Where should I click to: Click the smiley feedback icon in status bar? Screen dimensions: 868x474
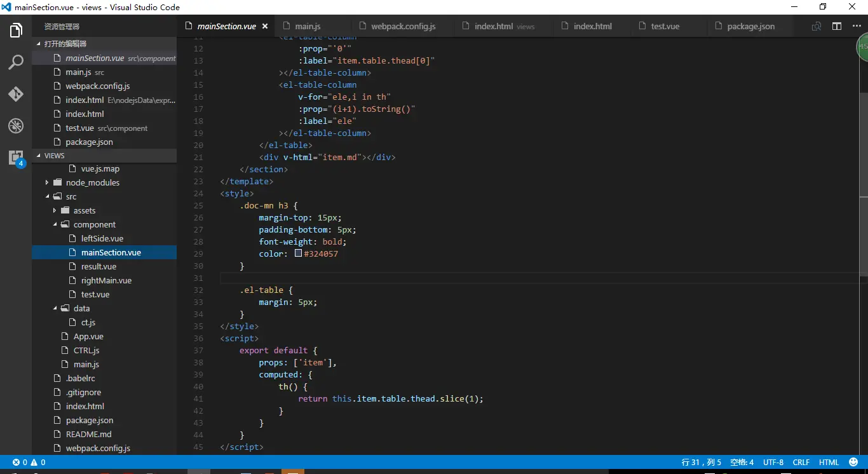click(853, 463)
